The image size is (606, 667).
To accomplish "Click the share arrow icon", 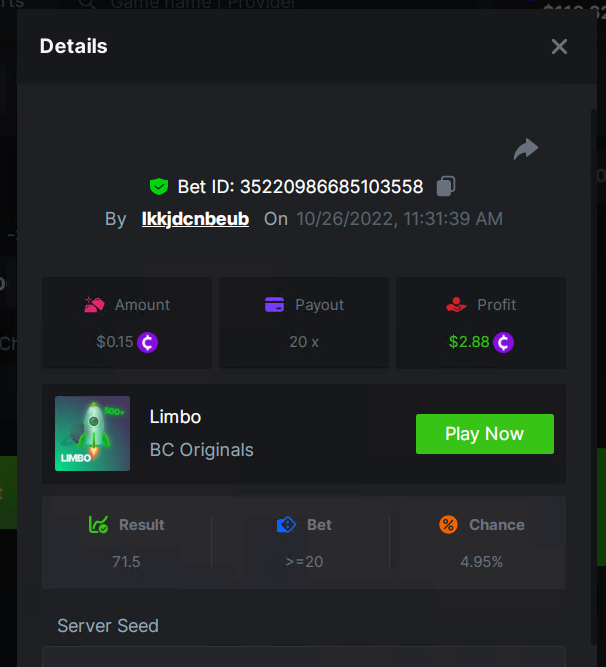I will (525, 149).
